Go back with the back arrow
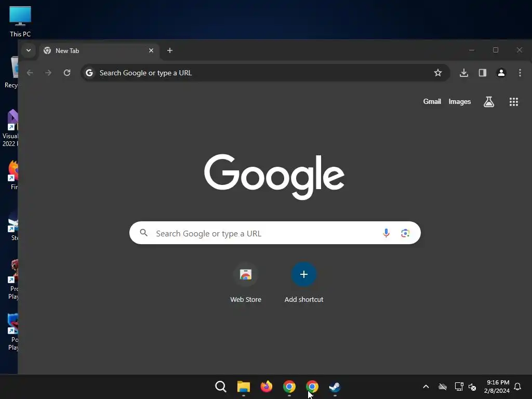532x399 pixels. pyautogui.click(x=30, y=73)
